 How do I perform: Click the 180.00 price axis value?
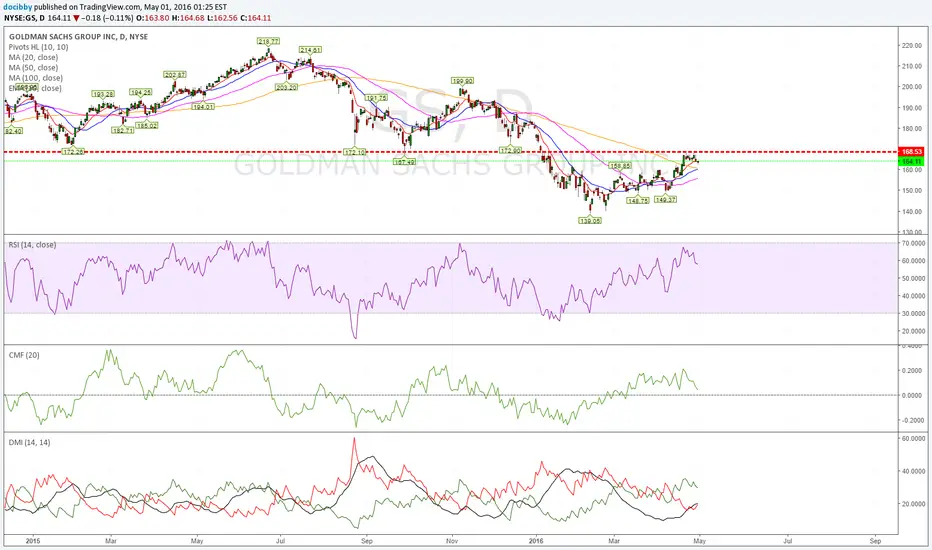click(911, 128)
